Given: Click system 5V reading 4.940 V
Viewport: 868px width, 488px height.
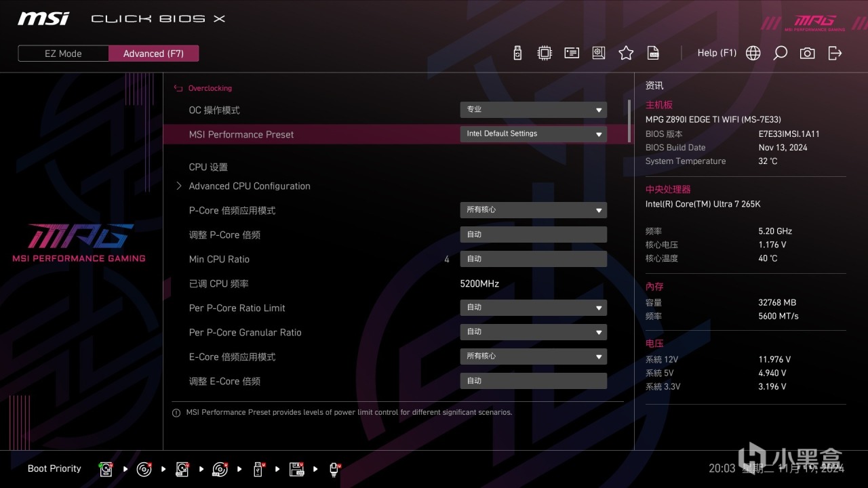Looking at the screenshot, I should (x=772, y=373).
